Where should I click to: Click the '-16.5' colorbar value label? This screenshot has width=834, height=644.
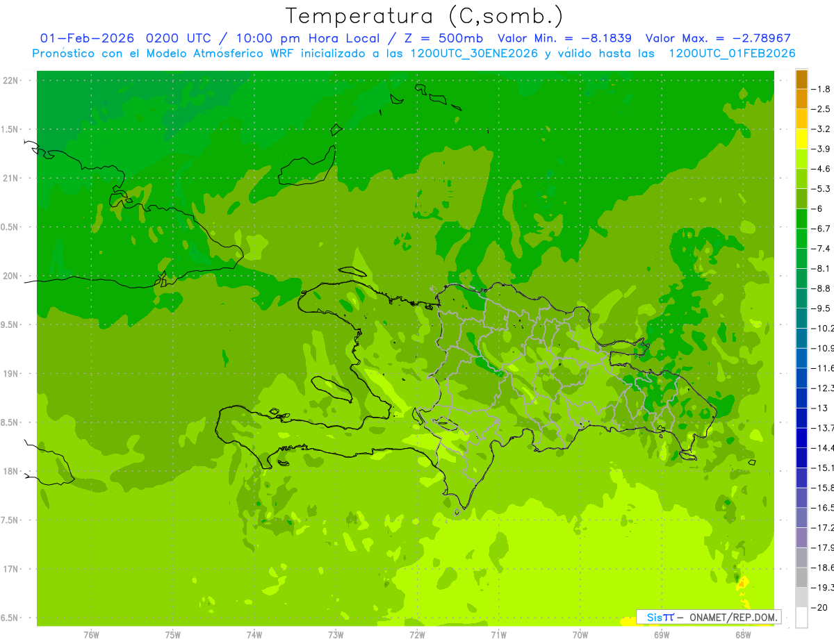[x=824, y=508]
